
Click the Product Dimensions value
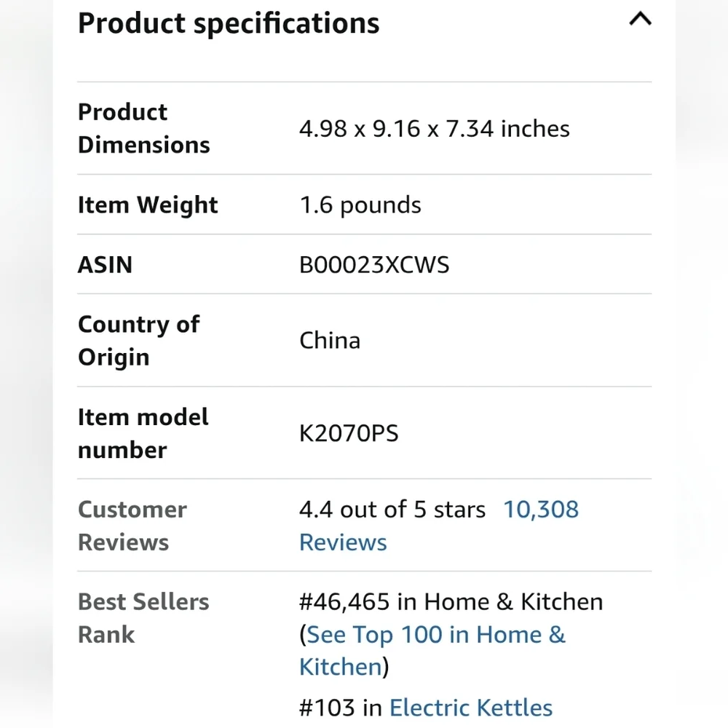pos(434,129)
